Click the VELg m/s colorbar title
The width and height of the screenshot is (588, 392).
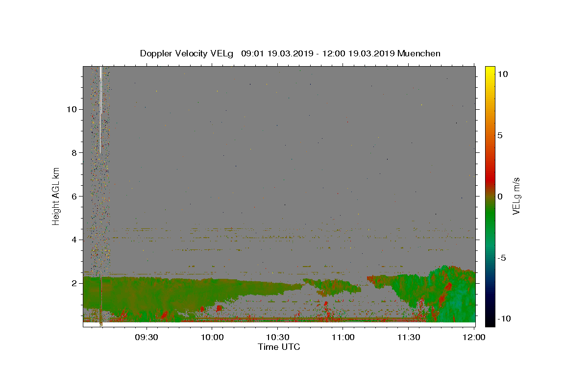point(516,196)
